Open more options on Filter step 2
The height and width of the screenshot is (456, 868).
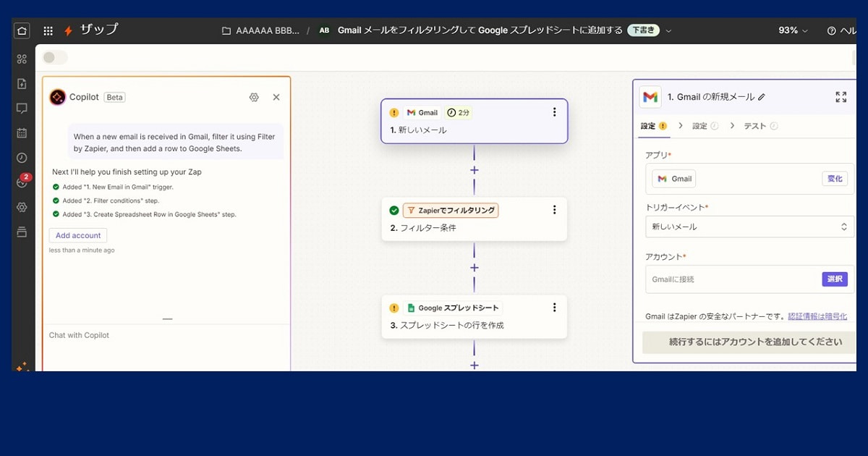555,210
